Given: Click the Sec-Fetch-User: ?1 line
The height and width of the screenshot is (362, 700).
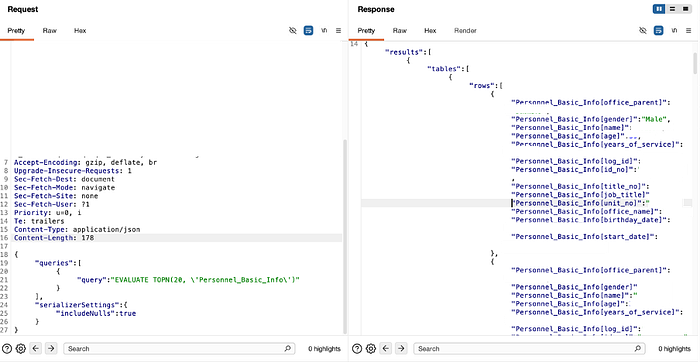Looking at the screenshot, I should (52, 204).
